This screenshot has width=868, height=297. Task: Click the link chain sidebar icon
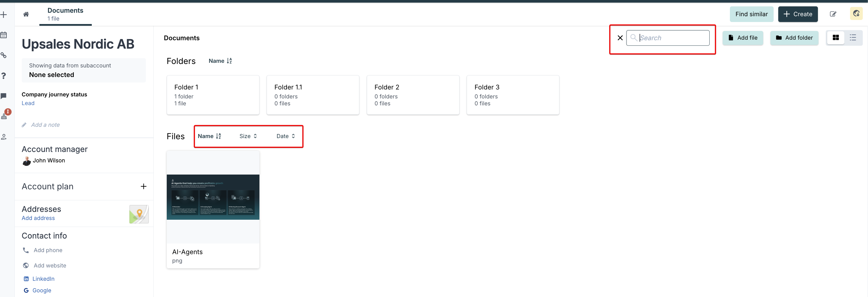(x=4, y=55)
